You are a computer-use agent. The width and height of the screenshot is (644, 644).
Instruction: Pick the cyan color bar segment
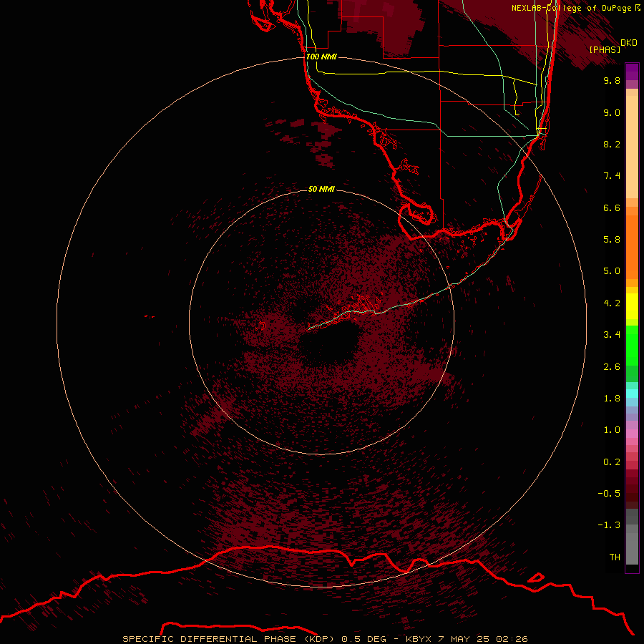tap(632, 394)
